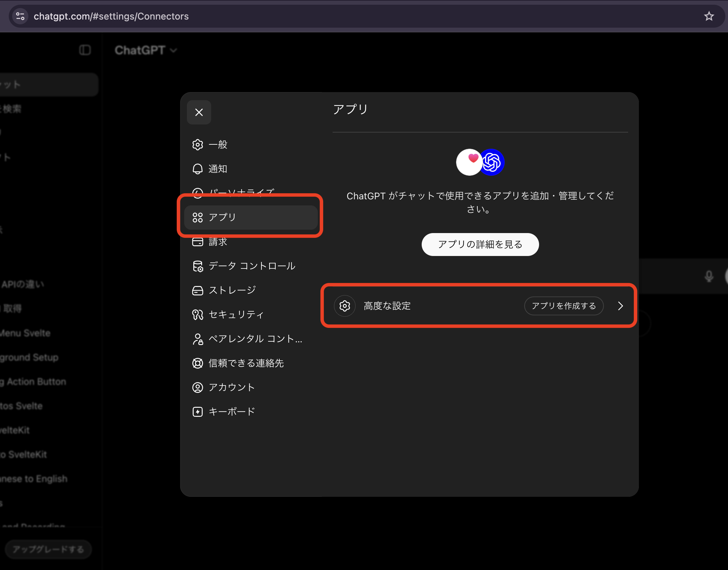728x570 pixels.
Task: Open the キーボード settings tab
Action: (x=251, y=412)
